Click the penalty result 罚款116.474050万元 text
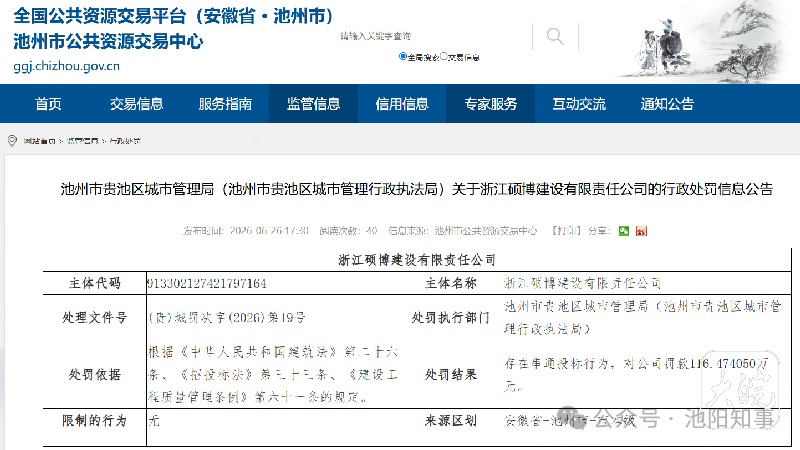 tap(637, 374)
